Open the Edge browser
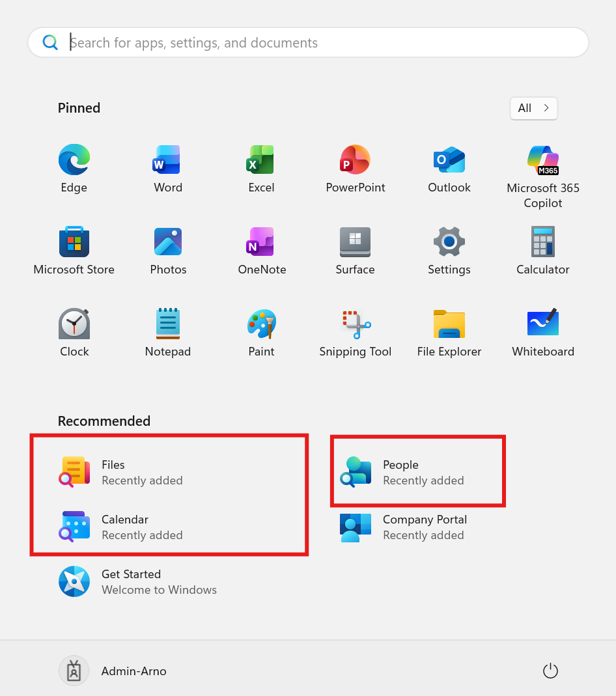This screenshot has height=696, width=616. point(74,168)
